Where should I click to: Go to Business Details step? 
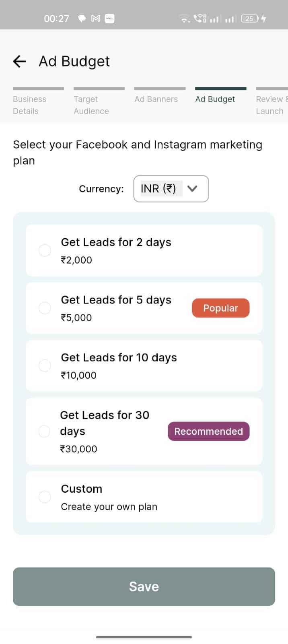(x=30, y=105)
